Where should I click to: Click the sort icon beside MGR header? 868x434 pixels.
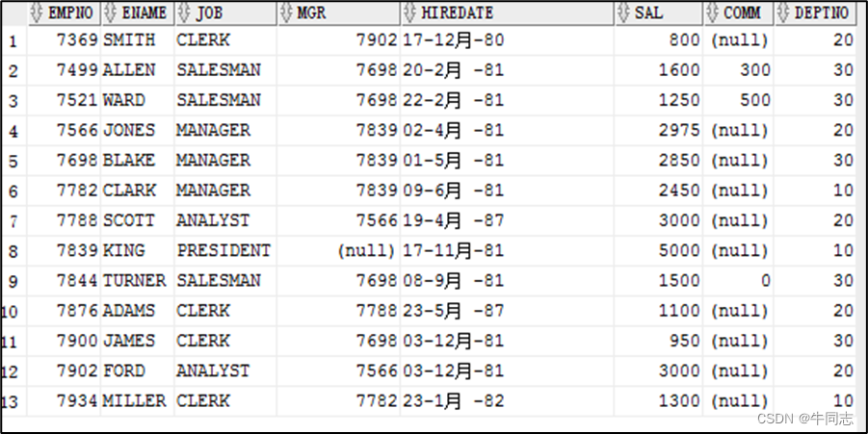point(287,13)
